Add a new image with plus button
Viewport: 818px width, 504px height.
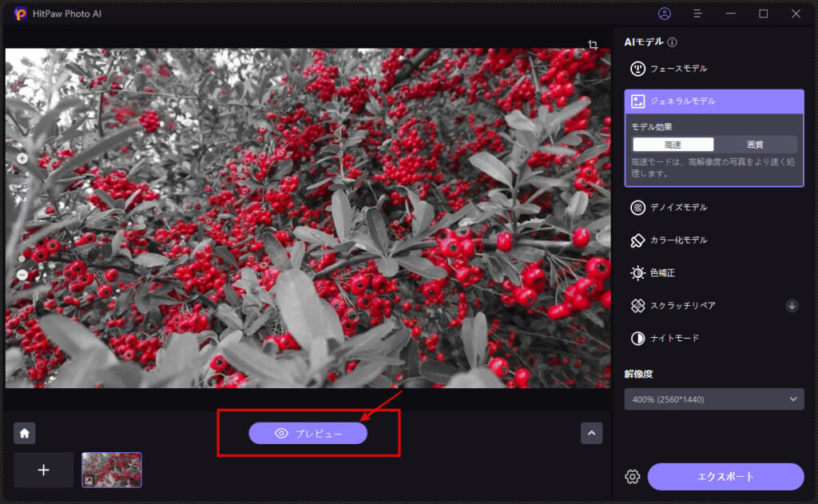pos(44,470)
